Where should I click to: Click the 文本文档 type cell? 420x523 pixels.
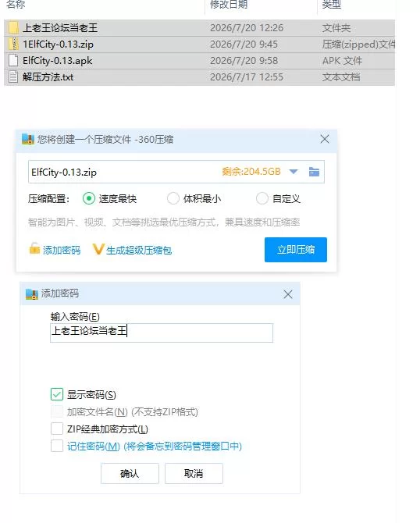click(341, 77)
